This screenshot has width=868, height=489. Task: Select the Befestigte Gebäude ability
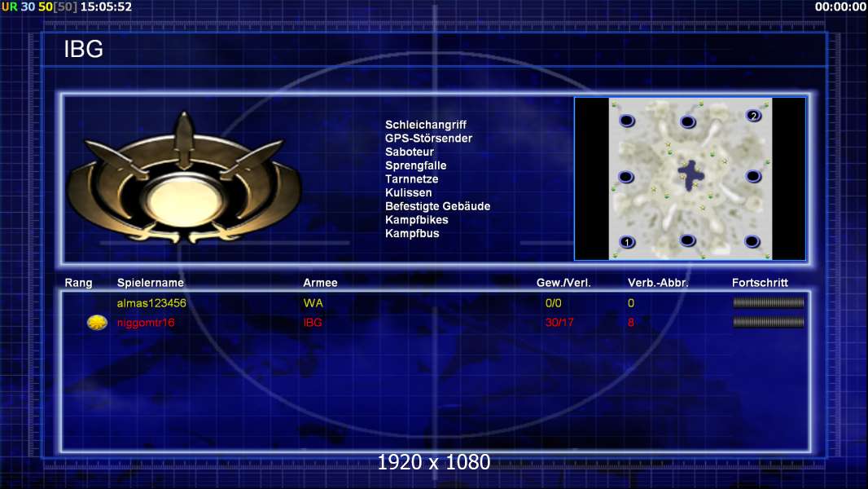(438, 206)
